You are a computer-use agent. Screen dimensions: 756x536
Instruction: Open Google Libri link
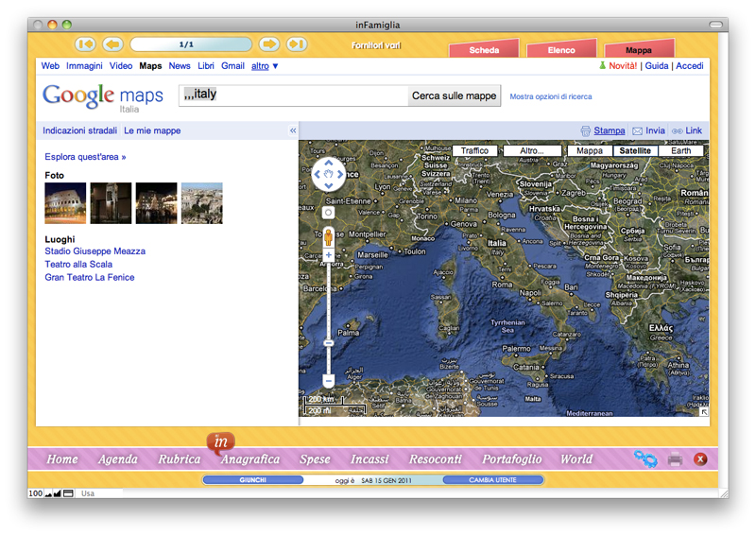(206, 66)
